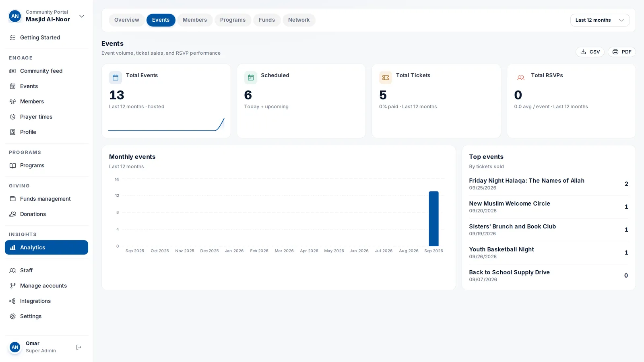Click the Settings gear icon
The height and width of the screenshot is (362, 644).
click(x=12, y=316)
